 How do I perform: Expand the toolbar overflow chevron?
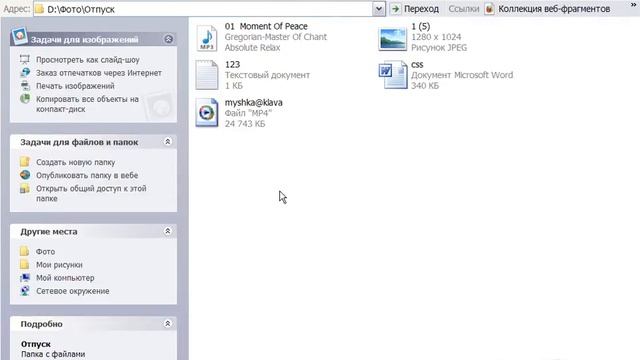pos(633,5)
